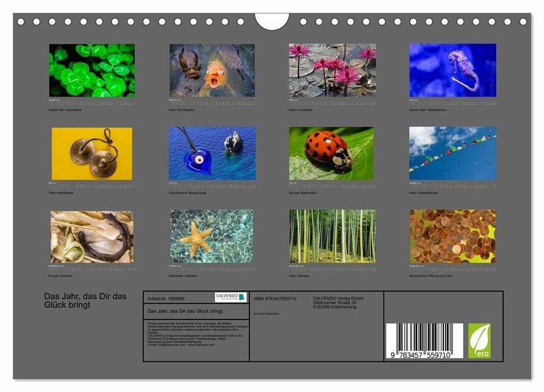This screenshot has height=392, width=544.
Task: Click the large title 'Das Jahr, das Dir das Glück bringt'
Action: point(86,300)
